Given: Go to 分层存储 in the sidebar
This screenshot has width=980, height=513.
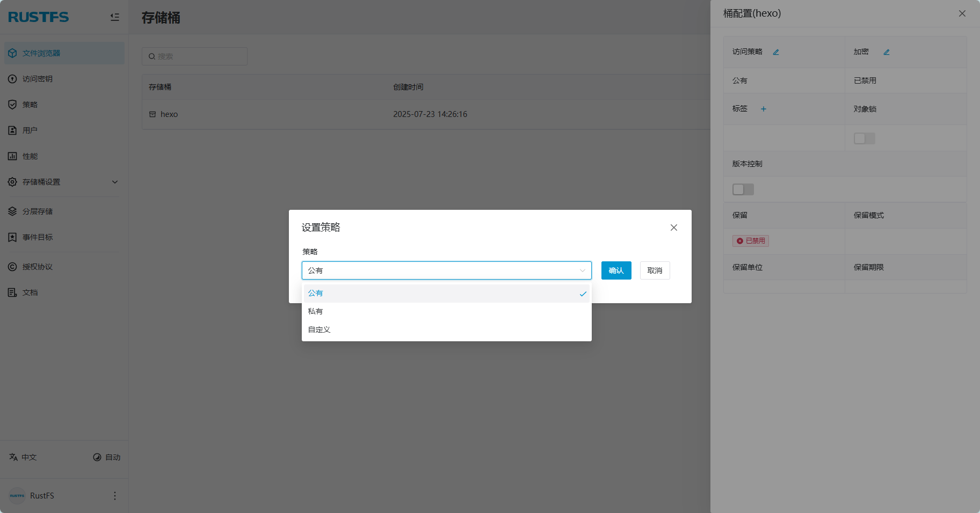Looking at the screenshot, I should pyautogui.click(x=38, y=211).
